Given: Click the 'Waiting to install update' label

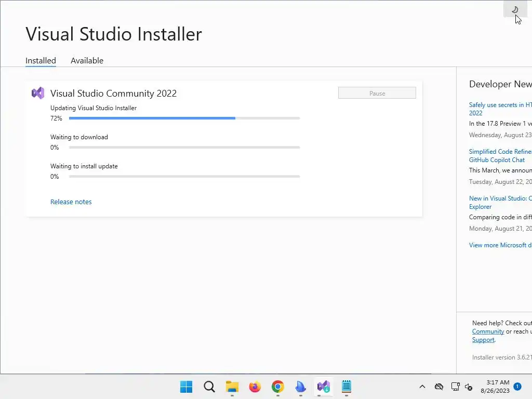Looking at the screenshot, I should pos(84,166).
